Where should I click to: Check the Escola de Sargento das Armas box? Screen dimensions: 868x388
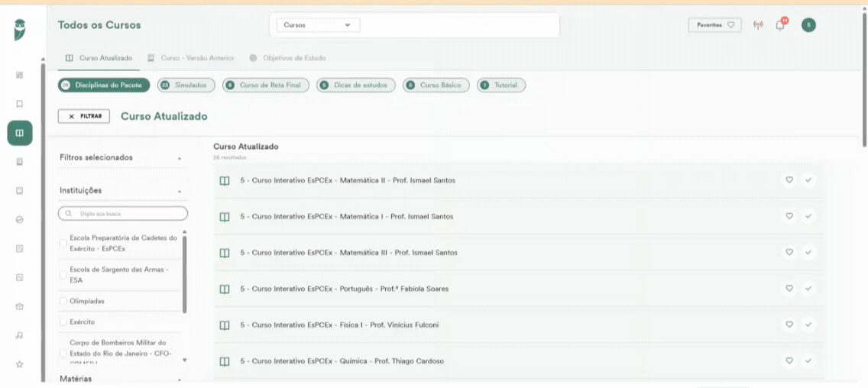coord(63,275)
